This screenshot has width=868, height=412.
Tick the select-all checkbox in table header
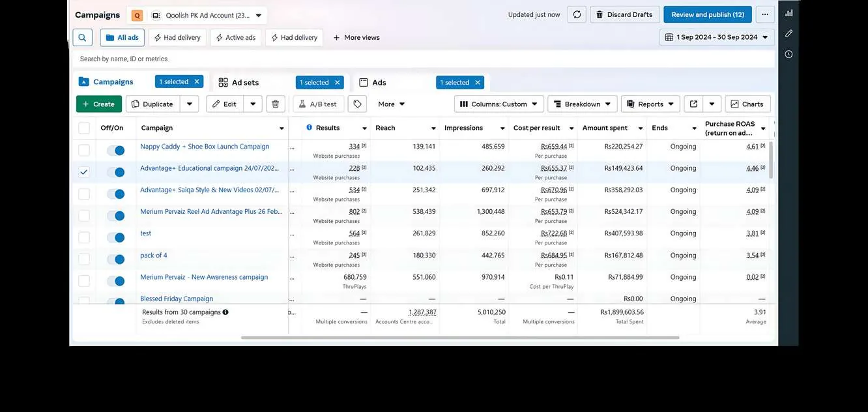pyautogui.click(x=84, y=128)
